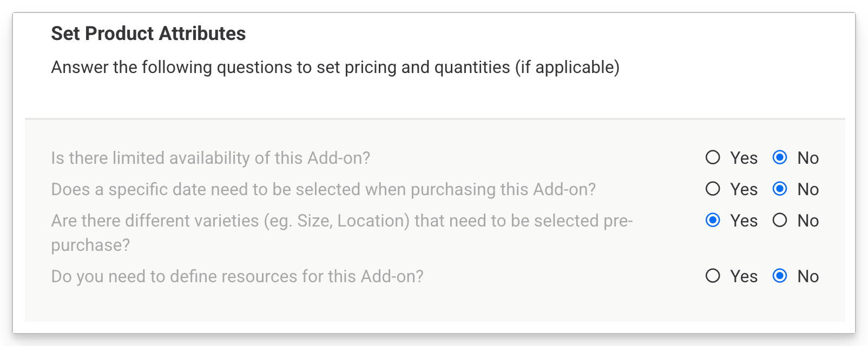Click 'Yes' label text for varieties question
Image resolution: width=868 pixels, height=346 pixels.
point(744,221)
